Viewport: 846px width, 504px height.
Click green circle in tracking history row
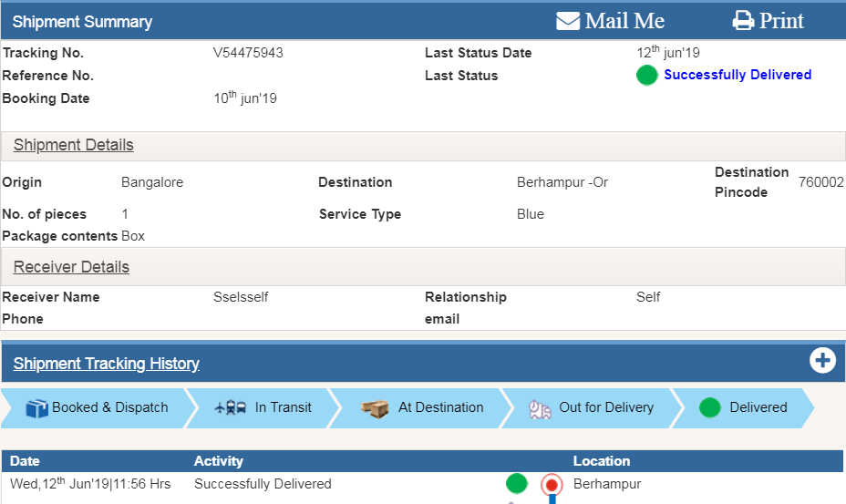click(x=517, y=484)
